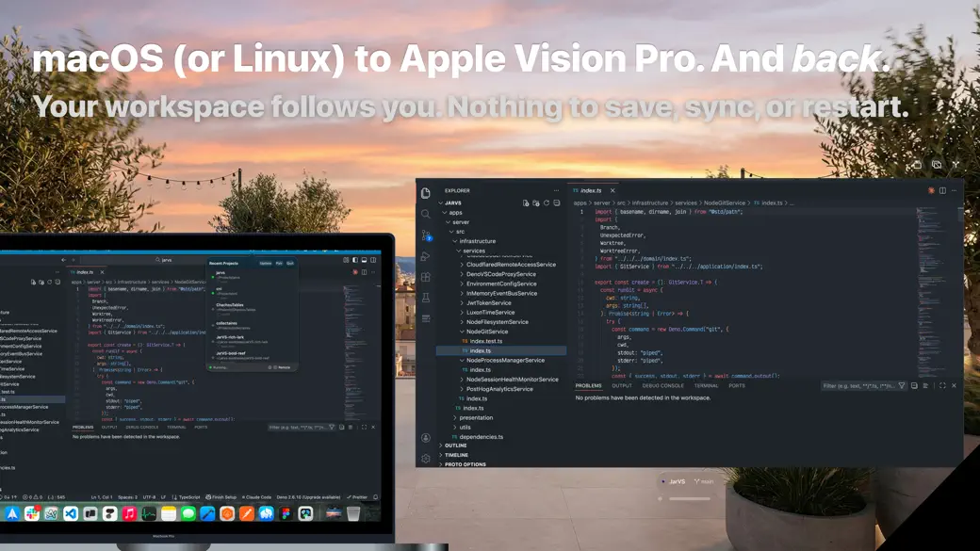Screen dimensions: 980x551
Task: Switch to PORTS tab in Vision Pro panel
Action: point(737,386)
